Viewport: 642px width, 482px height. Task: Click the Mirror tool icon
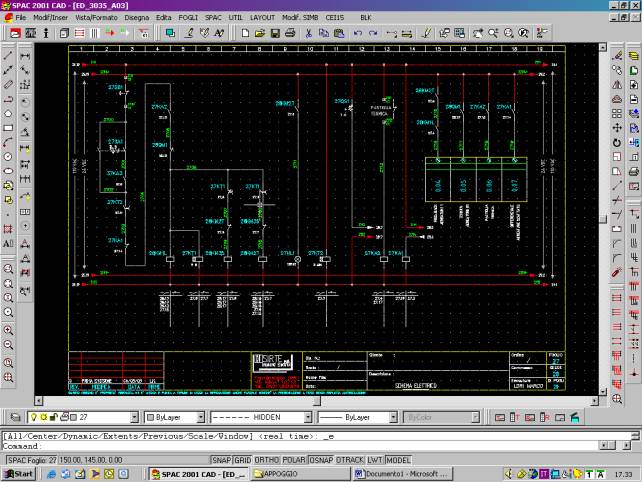point(617,85)
